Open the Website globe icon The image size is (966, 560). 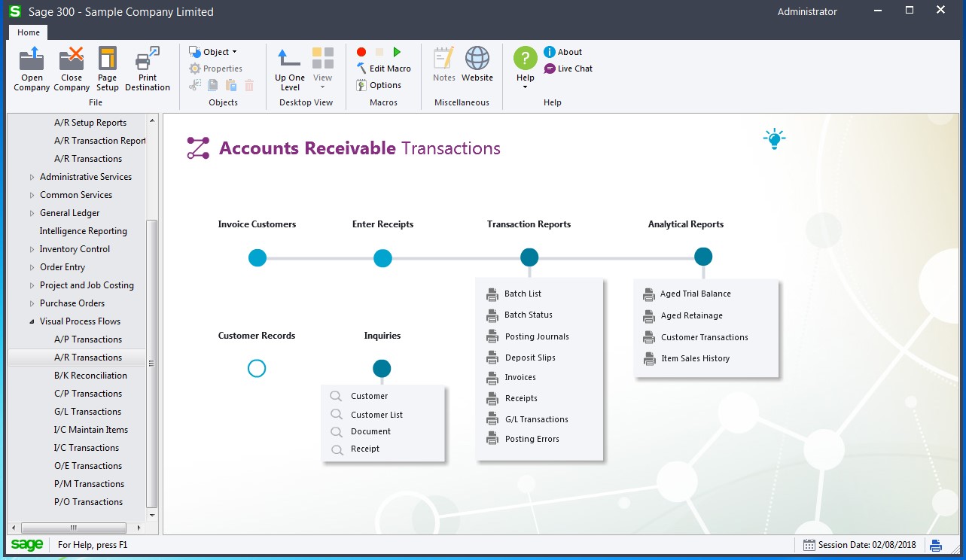click(477, 59)
